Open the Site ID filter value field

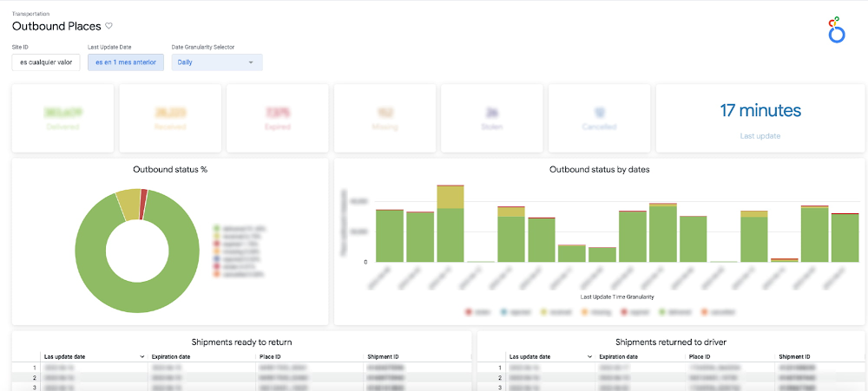47,62
